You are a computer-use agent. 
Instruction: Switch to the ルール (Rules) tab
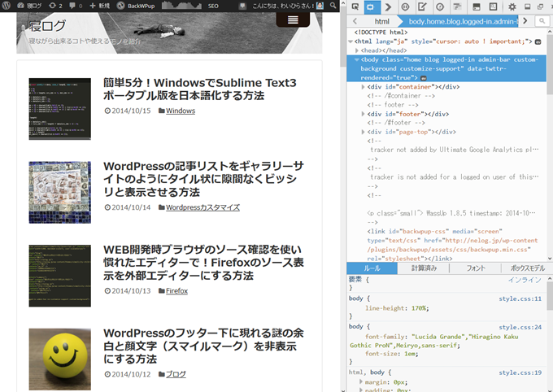(372, 268)
